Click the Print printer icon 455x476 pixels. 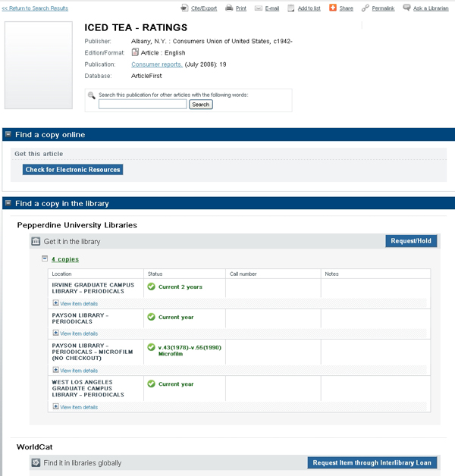pos(229,8)
